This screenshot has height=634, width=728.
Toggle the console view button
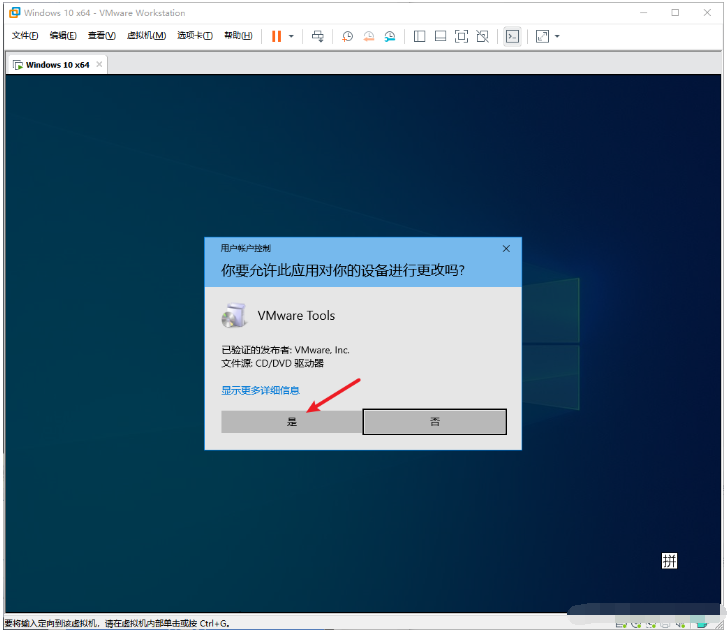pos(512,36)
